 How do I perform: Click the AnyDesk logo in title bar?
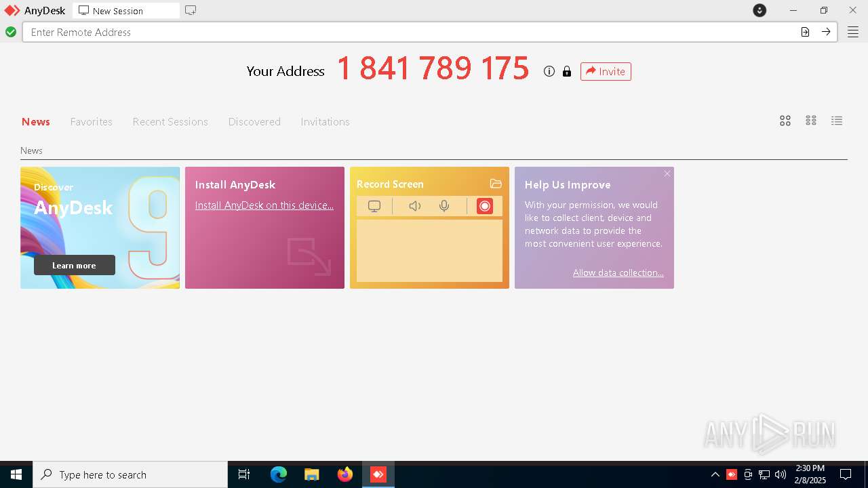tap(12, 10)
